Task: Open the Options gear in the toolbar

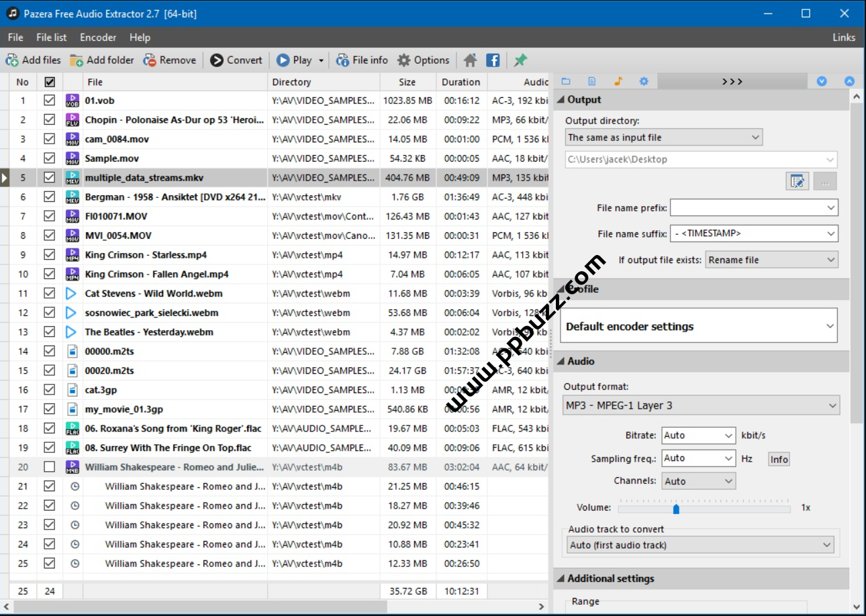Action: (403, 60)
